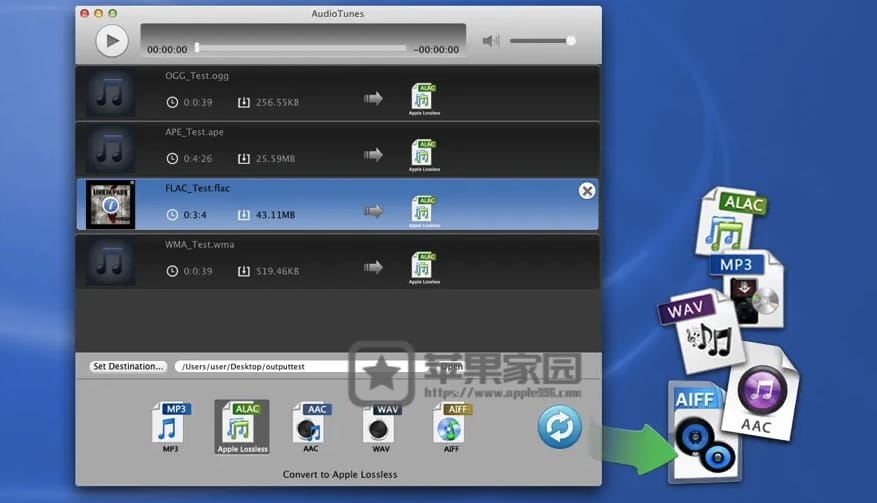Choose the WAV output format
The width and height of the screenshot is (877, 503).
click(381, 427)
